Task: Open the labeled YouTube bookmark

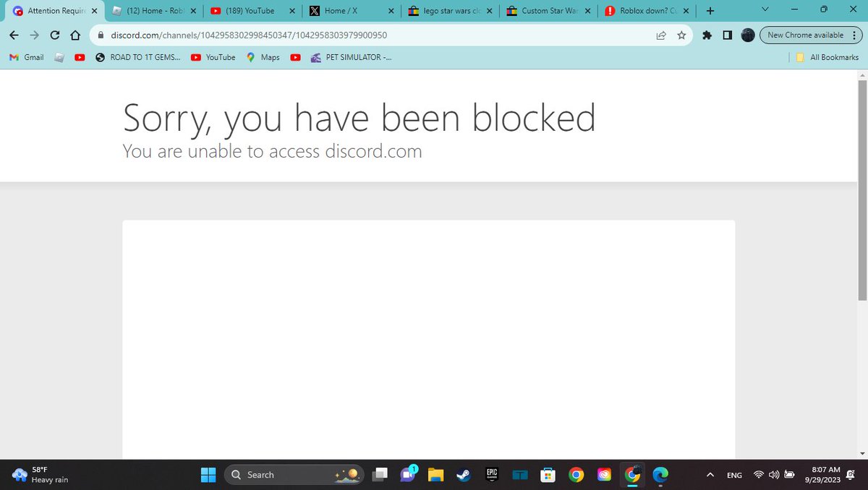Action: [x=213, y=57]
